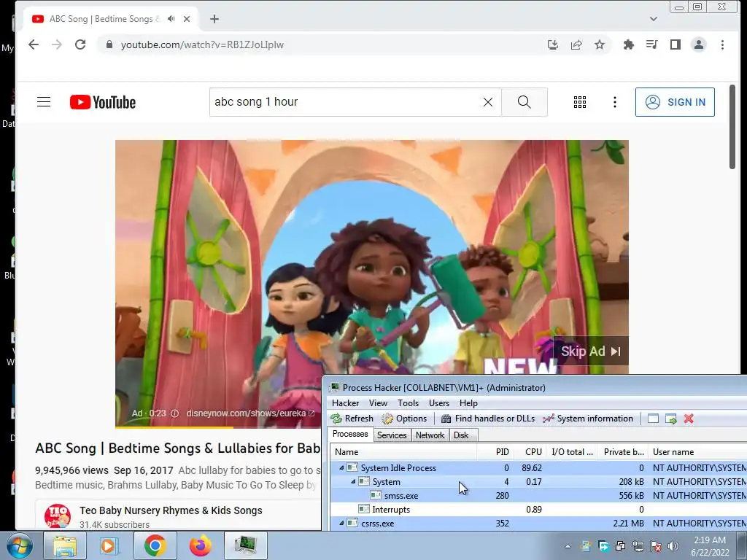Viewport: 747px width, 560px height.
Task: Reload the YouTube page
Action: coord(80,44)
